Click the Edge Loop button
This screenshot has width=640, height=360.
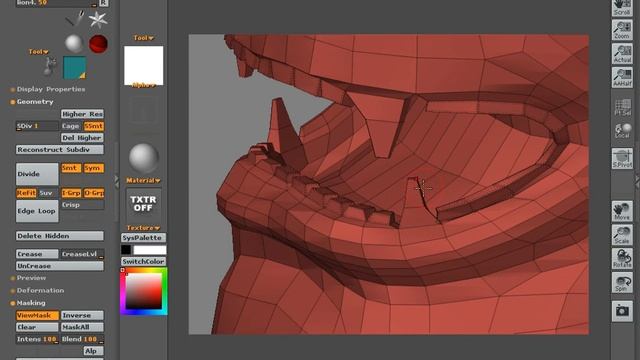pos(37,211)
